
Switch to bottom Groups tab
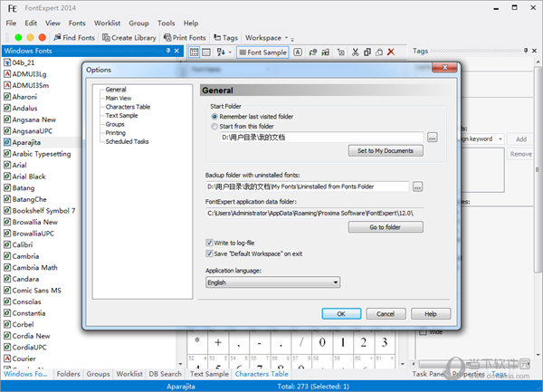tap(98, 374)
